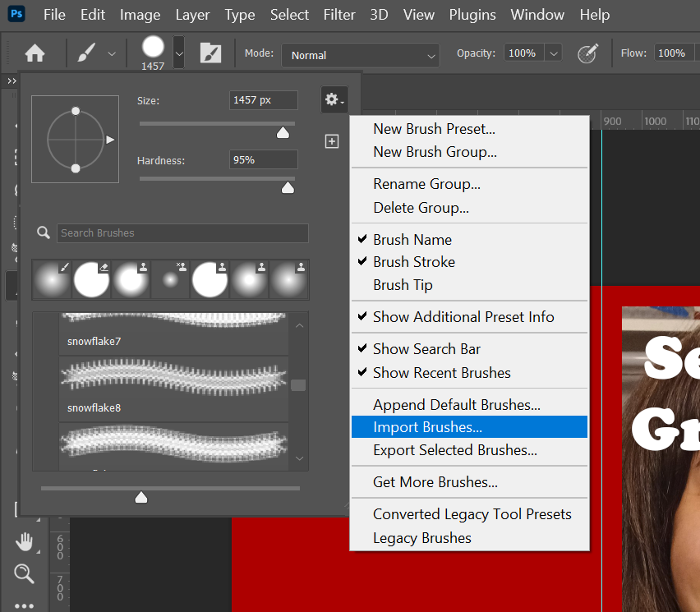Image resolution: width=700 pixels, height=612 pixels.
Task: Click the pressure for opacity icon
Action: pos(587,54)
